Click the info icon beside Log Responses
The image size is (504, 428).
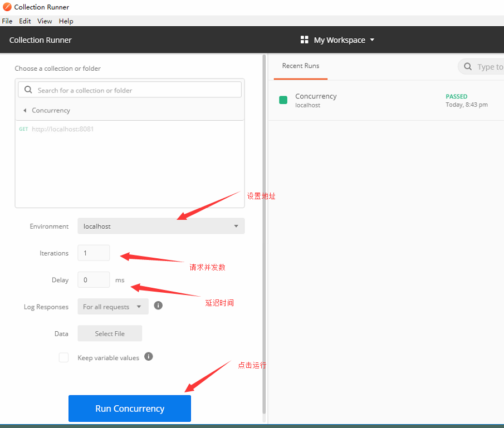(158, 306)
